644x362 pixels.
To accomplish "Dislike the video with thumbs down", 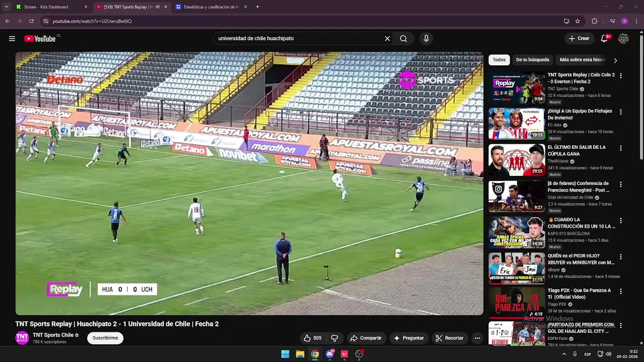I will pyautogui.click(x=334, y=338).
